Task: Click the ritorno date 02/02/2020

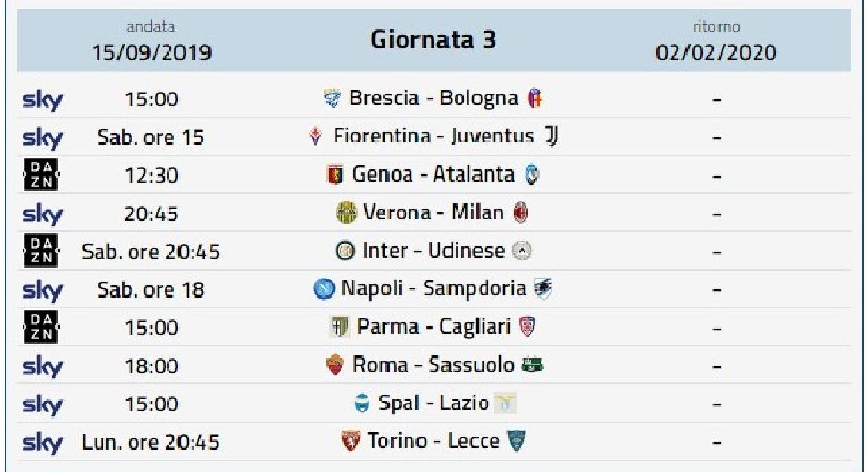Action: pos(717,53)
